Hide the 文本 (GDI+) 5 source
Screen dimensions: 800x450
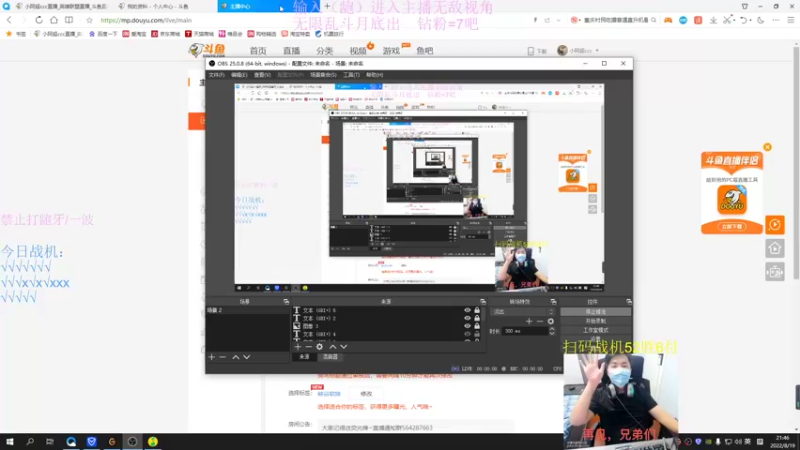(467, 310)
